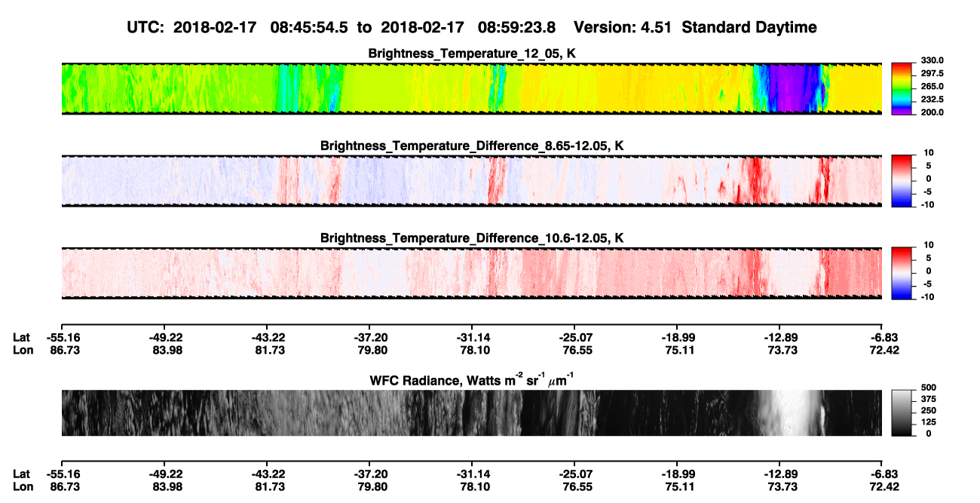
Task: Open the grayscale WFC Radiance image strip
Action: point(472,413)
